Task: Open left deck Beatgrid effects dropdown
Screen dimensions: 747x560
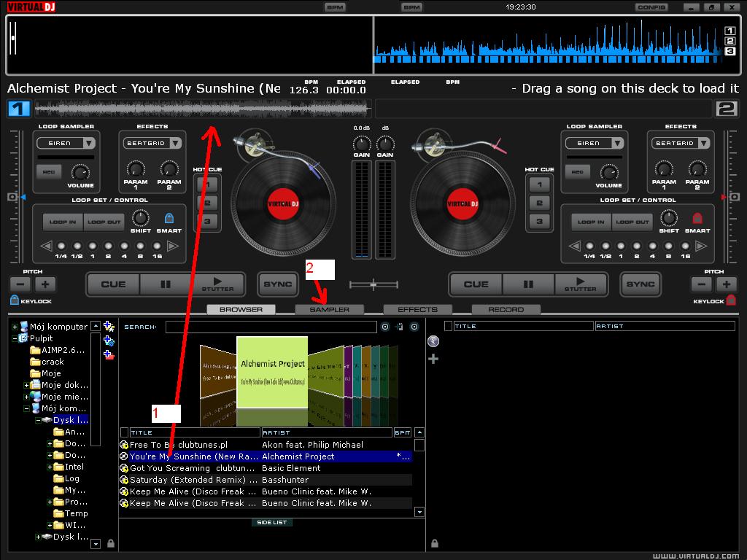Action: 176,143
